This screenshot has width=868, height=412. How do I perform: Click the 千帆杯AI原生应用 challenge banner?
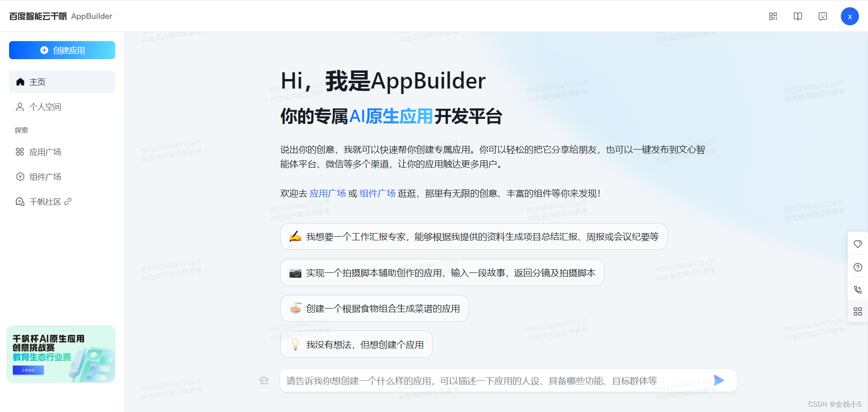pyautogui.click(x=61, y=354)
